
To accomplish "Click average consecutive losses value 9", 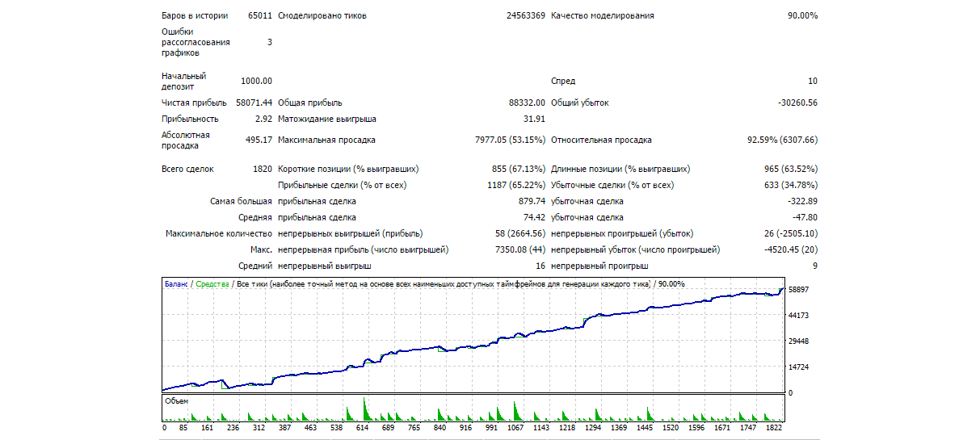I will click(x=815, y=266).
